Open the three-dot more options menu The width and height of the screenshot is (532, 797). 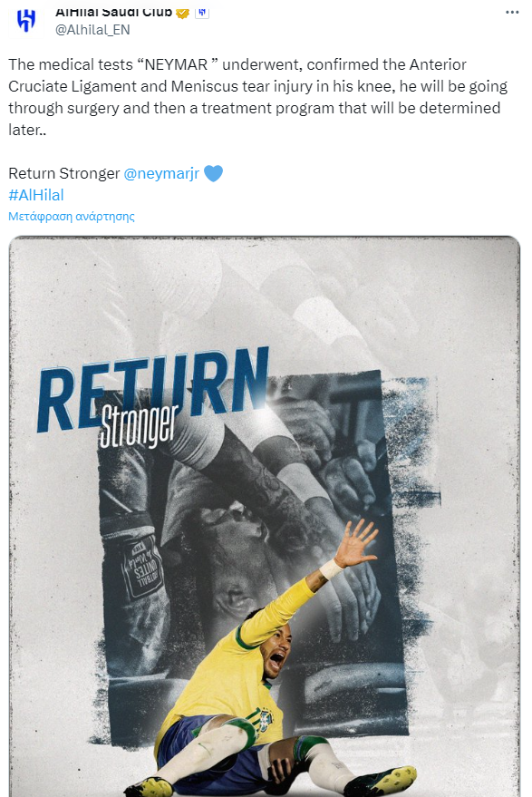512,12
